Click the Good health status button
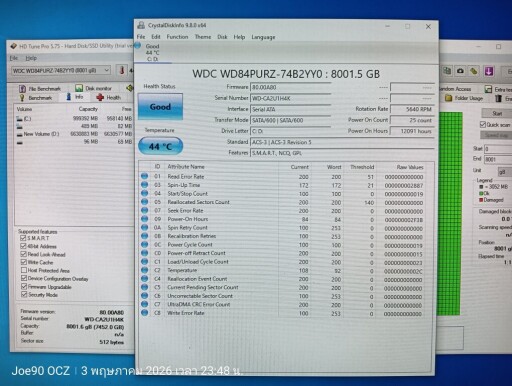Screen dimensions: 512x386 [x=160, y=107]
